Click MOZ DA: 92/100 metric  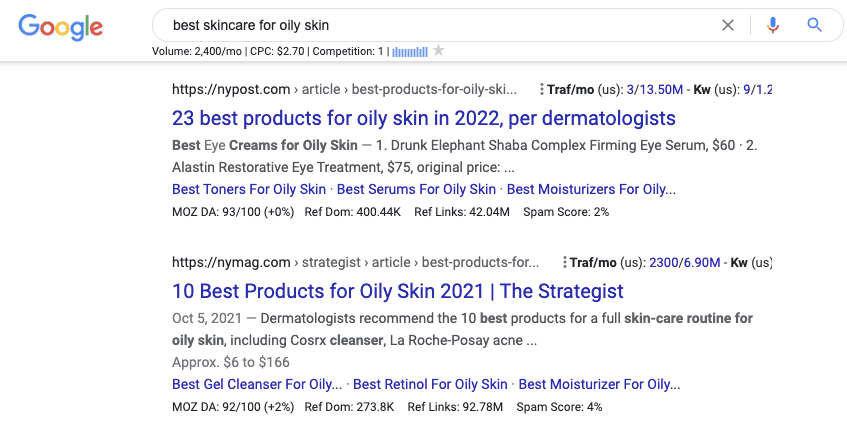pos(233,407)
